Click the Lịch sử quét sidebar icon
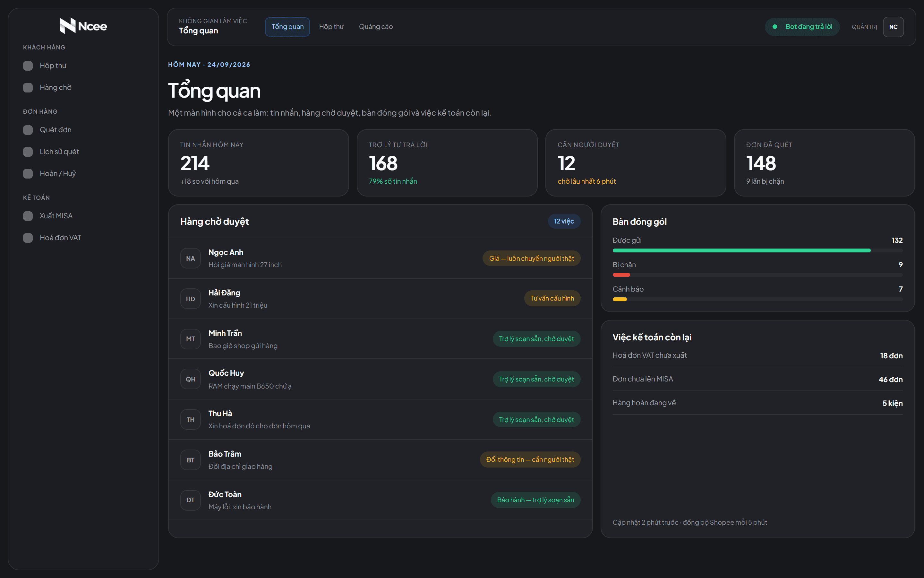The image size is (924, 578). tap(28, 152)
